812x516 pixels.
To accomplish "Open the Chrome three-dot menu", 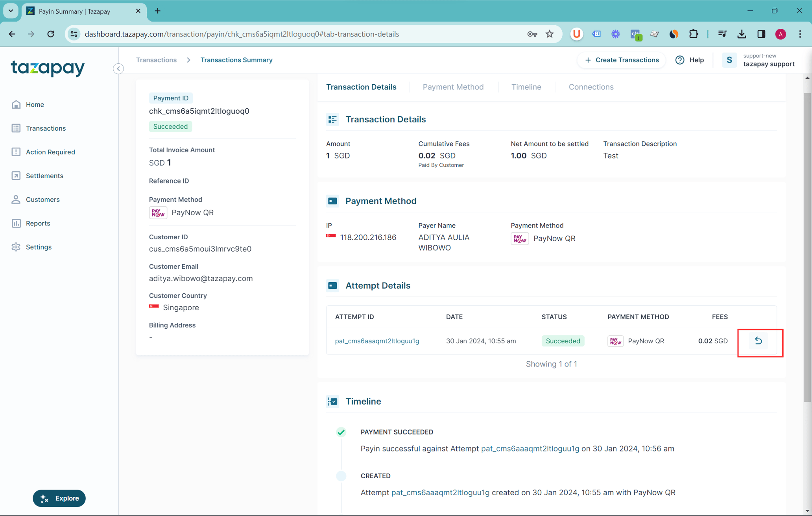I will click(x=800, y=34).
